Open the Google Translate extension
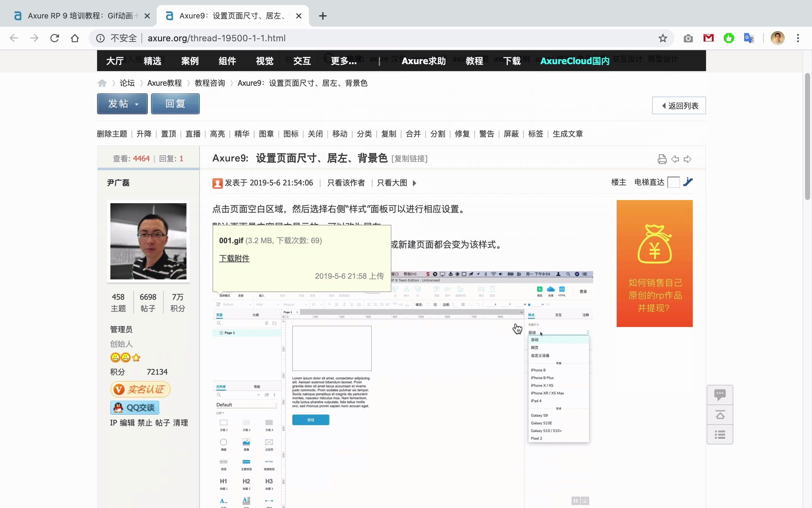 (749, 38)
